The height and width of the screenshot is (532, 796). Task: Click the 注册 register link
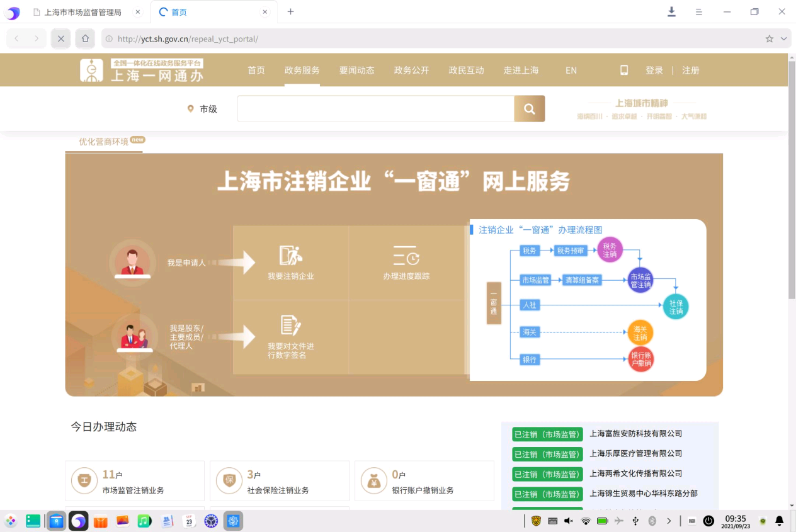coord(690,71)
